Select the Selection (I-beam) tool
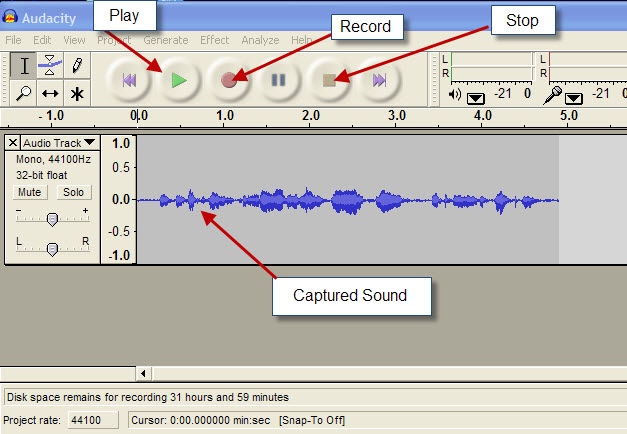The height and width of the screenshot is (434, 627). [23, 66]
